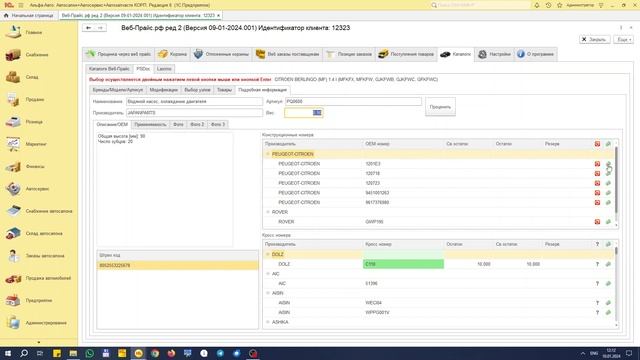Open the Розница section in sidebar

[x=34, y=122]
